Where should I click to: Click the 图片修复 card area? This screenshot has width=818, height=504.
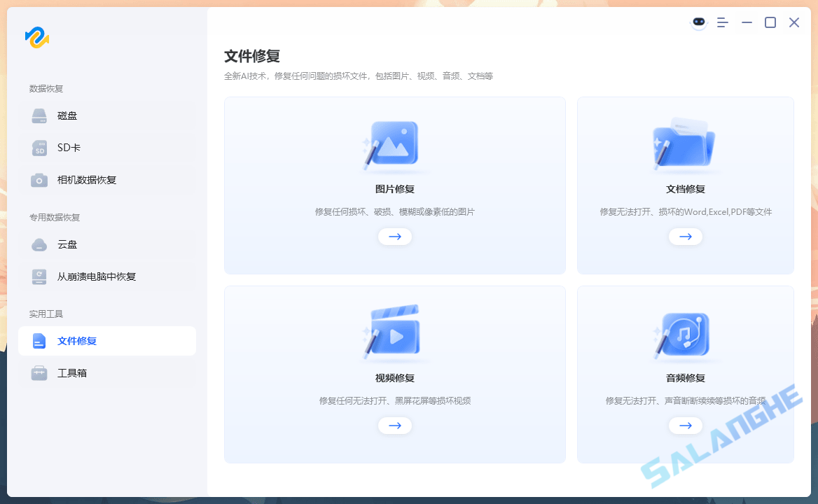394,185
